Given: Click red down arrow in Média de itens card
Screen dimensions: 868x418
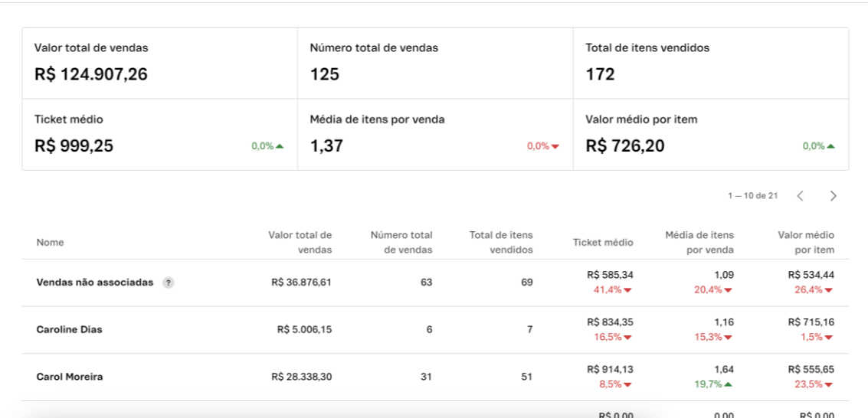Looking at the screenshot, I should coord(555,146).
